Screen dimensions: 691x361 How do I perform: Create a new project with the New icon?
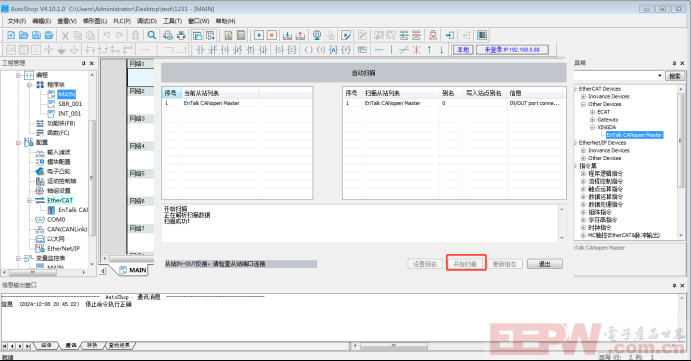[x=11, y=35]
